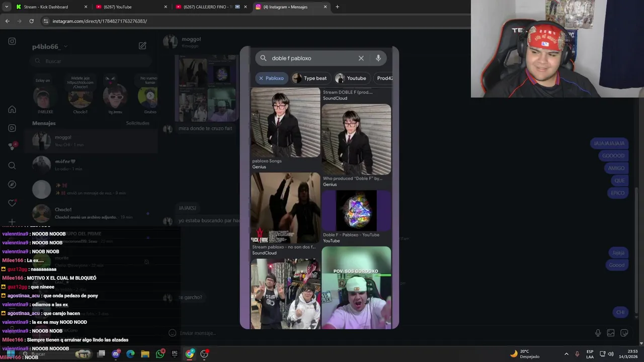Open the two guys in store image result

click(x=285, y=294)
